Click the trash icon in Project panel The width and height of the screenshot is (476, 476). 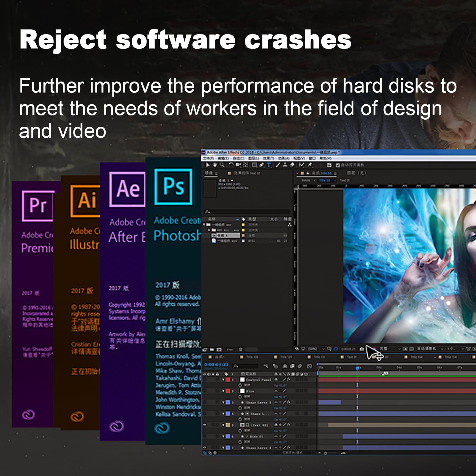point(240,349)
